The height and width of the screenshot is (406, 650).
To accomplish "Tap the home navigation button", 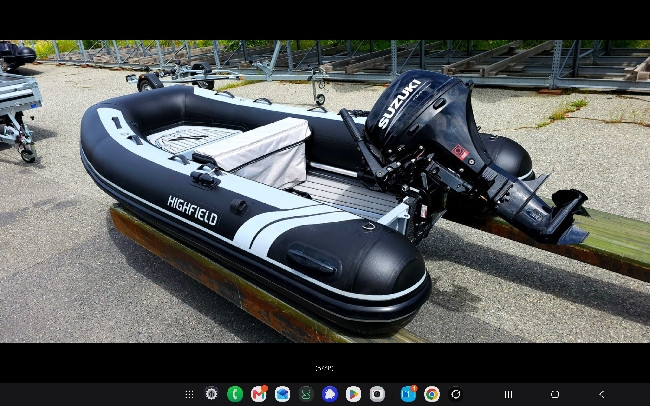I will (x=555, y=394).
